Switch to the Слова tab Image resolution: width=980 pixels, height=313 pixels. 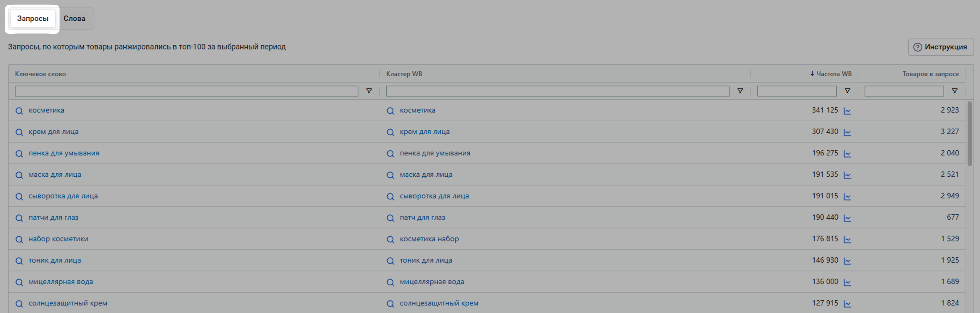tap(75, 19)
